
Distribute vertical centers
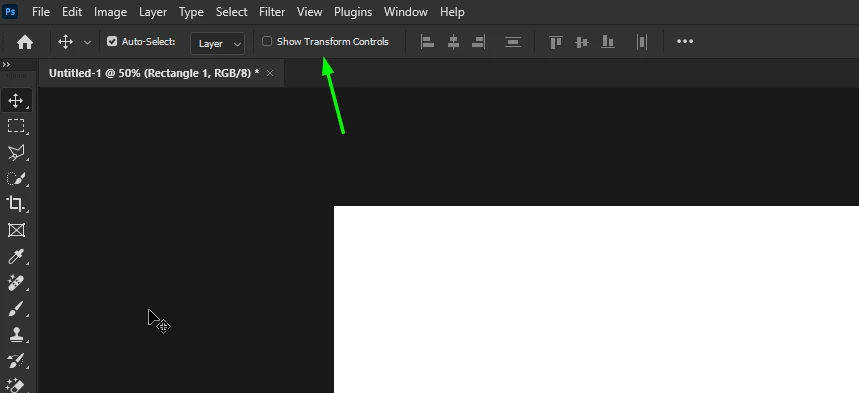tap(513, 42)
